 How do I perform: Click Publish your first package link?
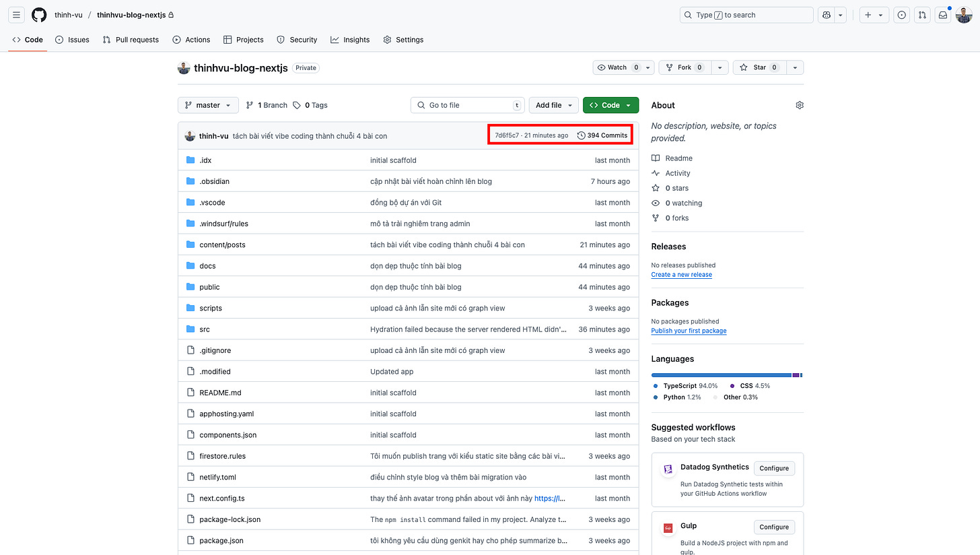[689, 331]
